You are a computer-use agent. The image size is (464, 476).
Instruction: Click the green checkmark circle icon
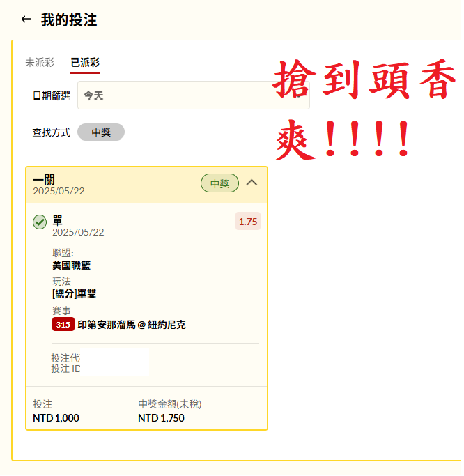coord(40,222)
